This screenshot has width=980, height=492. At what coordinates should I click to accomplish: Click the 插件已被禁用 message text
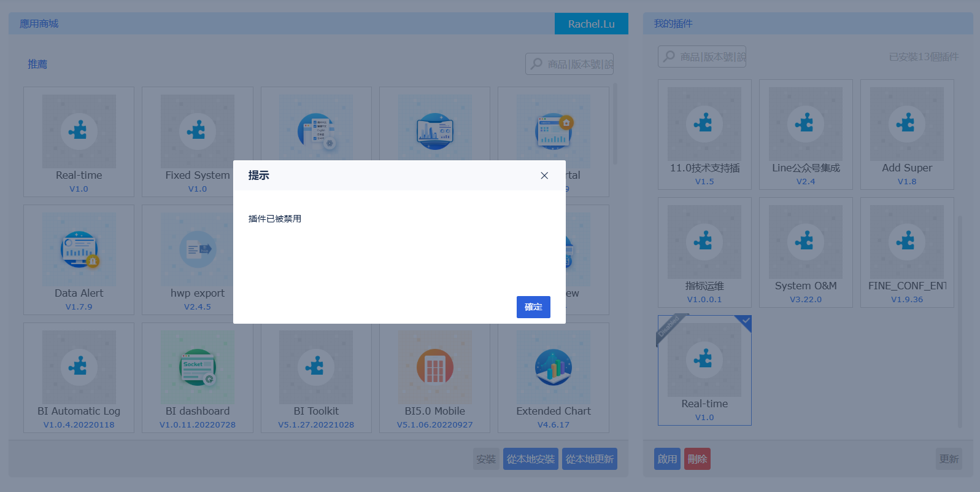click(x=275, y=219)
